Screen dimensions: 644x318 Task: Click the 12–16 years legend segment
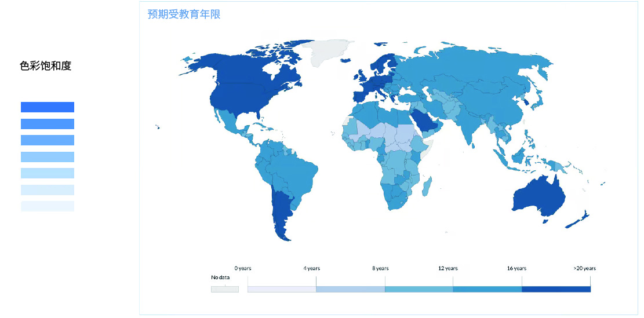point(487,289)
